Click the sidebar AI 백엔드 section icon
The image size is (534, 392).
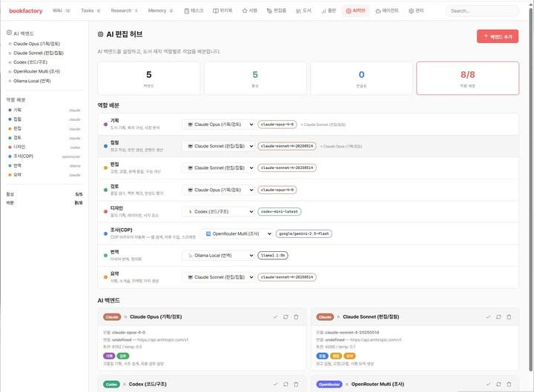[9, 33]
